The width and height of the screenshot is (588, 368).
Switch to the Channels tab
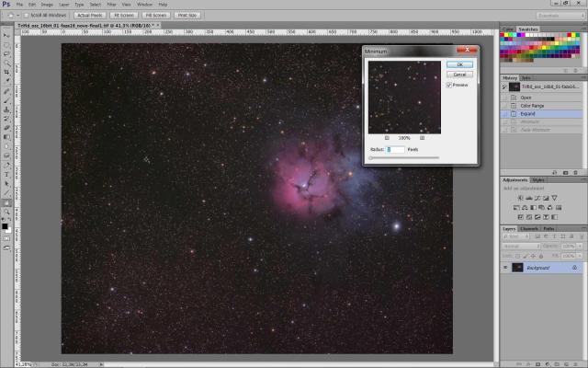tap(530, 228)
